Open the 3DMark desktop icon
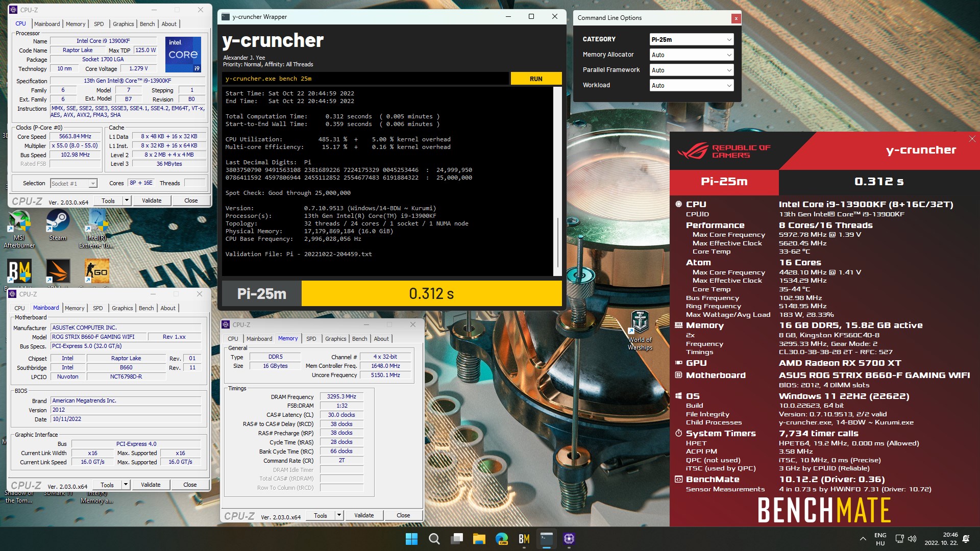The height and width of the screenshot is (551, 980). (58, 271)
